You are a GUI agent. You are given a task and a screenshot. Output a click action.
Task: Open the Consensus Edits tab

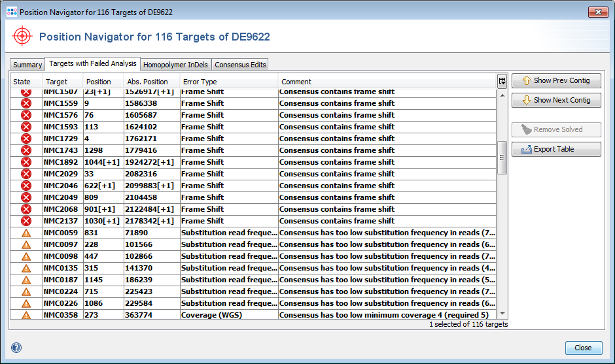pyautogui.click(x=240, y=65)
